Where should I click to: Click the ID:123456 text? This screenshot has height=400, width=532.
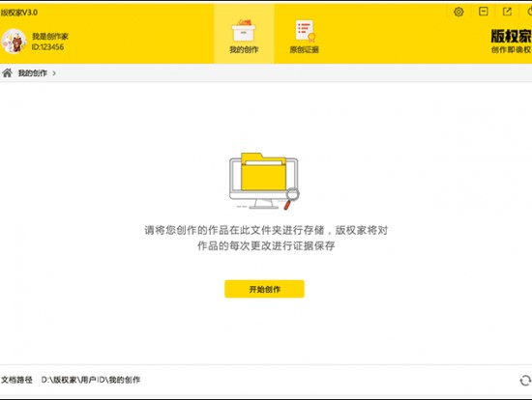coord(47,47)
